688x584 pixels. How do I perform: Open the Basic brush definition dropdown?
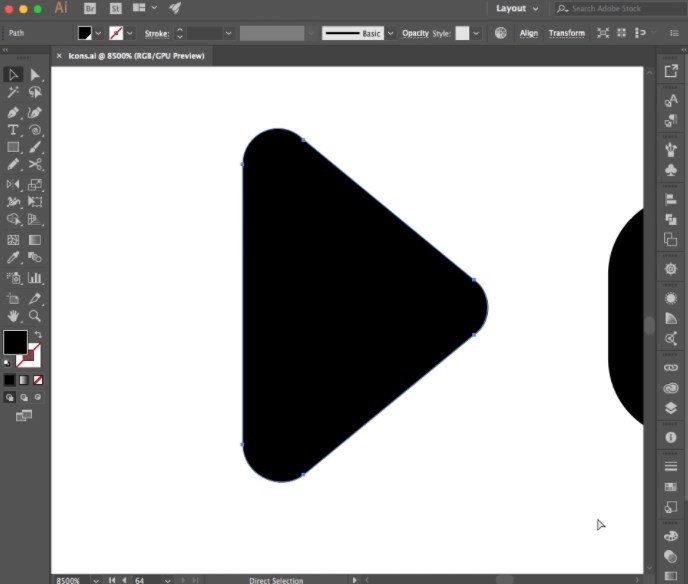coord(391,33)
